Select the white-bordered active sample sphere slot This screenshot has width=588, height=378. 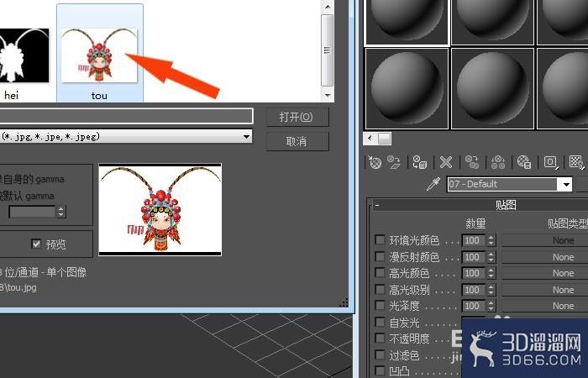407,22
